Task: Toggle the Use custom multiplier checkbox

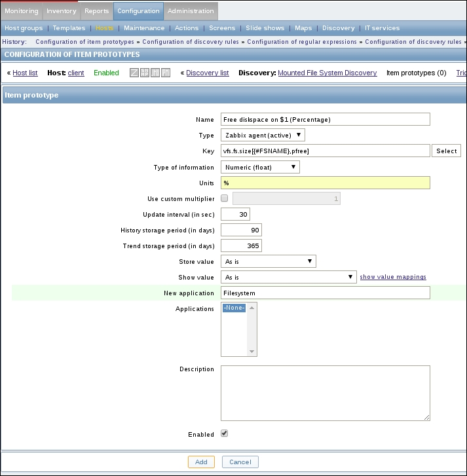Action: tap(225, 198)
